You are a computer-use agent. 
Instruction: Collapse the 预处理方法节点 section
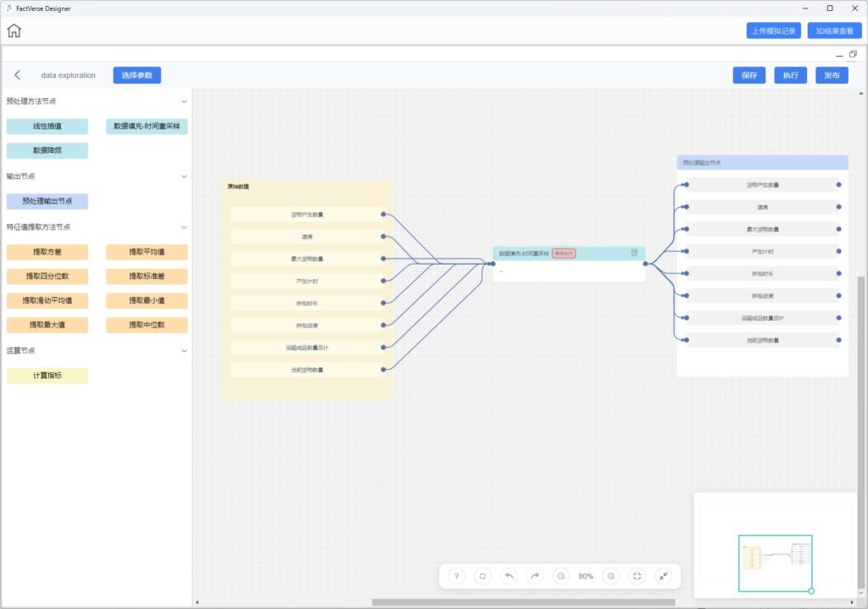point(184,102)
